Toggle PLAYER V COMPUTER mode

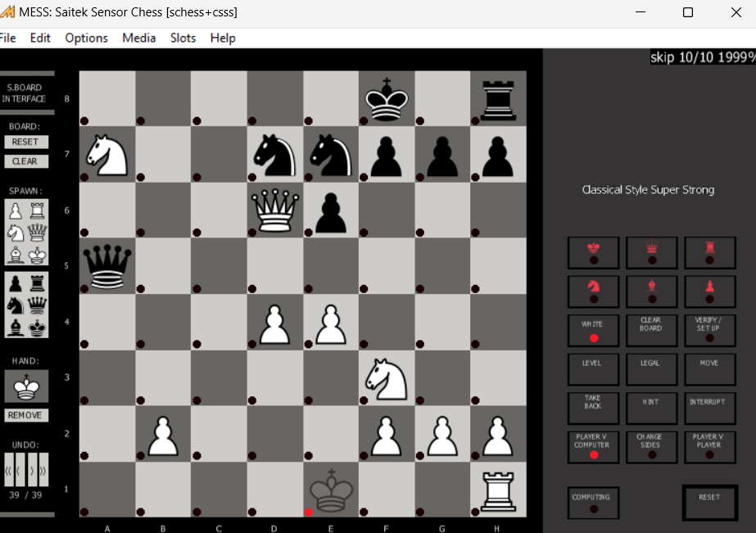[x=594, y=447]
